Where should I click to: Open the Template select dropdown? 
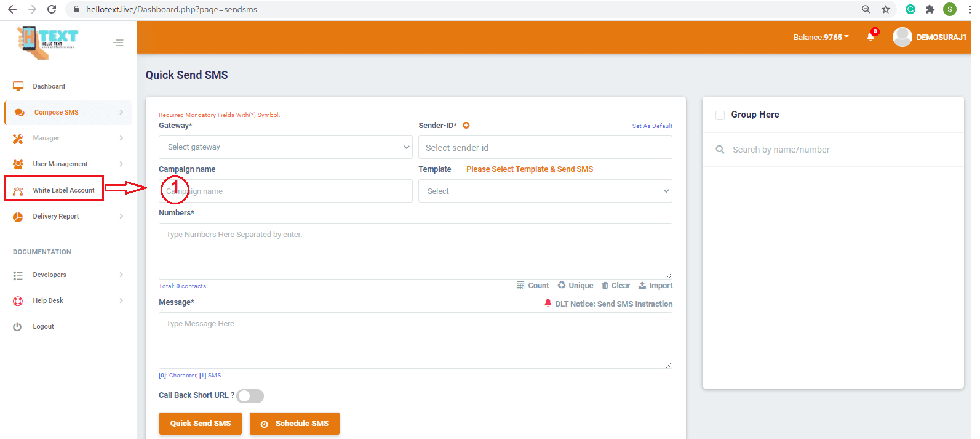[545, 191]
